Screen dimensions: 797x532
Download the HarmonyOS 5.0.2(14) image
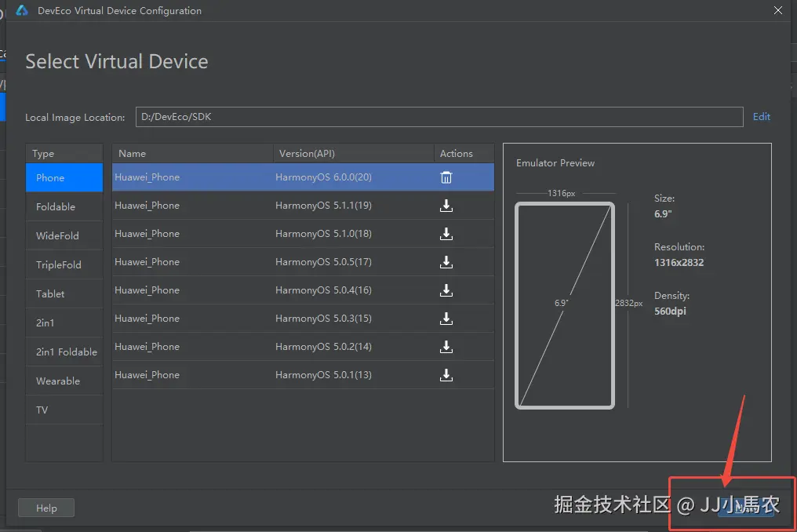coord(446,347)
